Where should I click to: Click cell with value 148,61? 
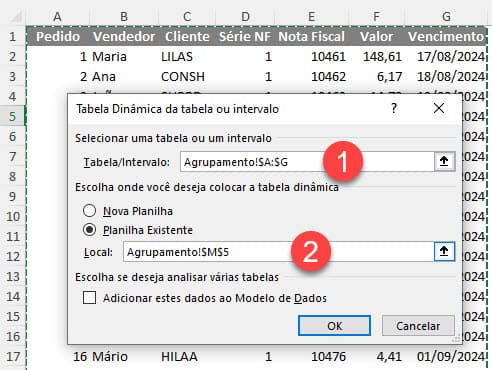[376, 56]
